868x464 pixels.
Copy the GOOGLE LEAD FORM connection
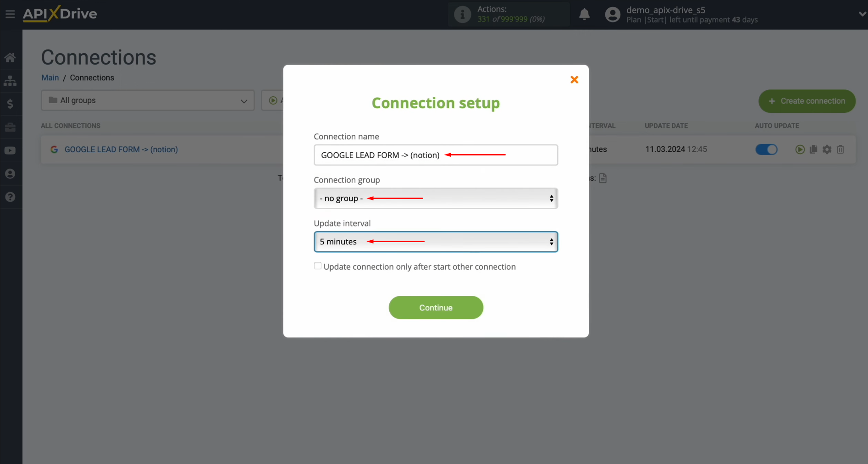813,149
